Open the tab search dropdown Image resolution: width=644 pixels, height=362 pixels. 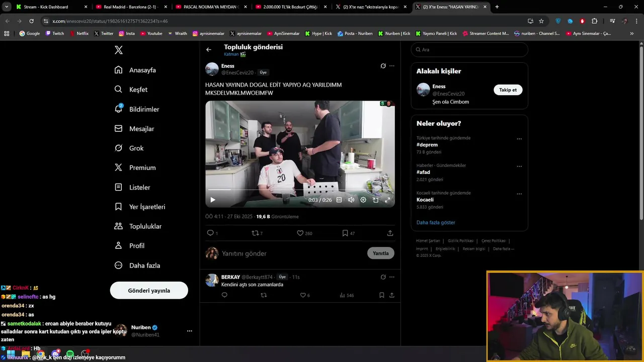point(7,7)
